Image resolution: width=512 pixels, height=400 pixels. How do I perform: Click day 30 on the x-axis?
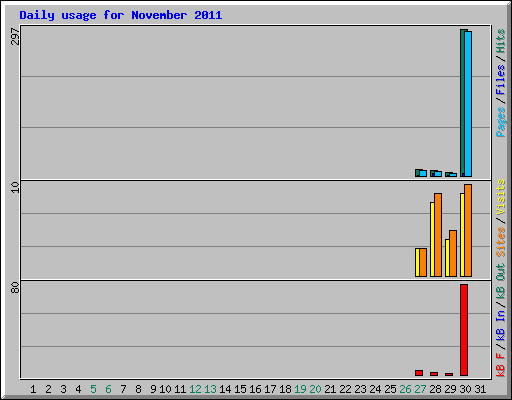coord(465,389)
